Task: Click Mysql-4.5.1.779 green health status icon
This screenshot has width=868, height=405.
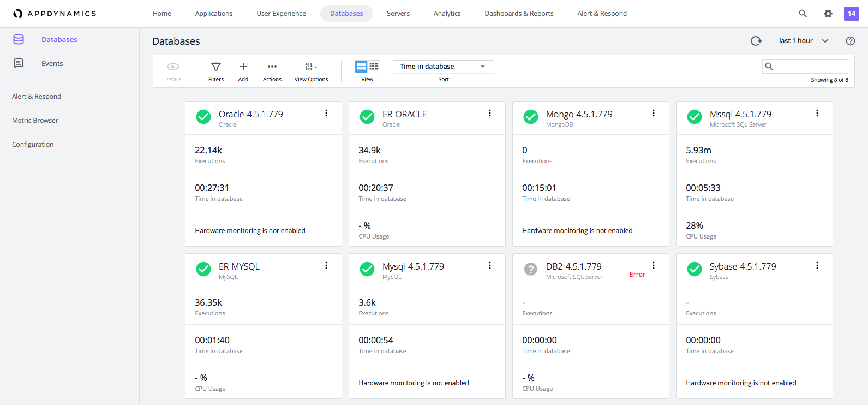Action: (367, 269)
